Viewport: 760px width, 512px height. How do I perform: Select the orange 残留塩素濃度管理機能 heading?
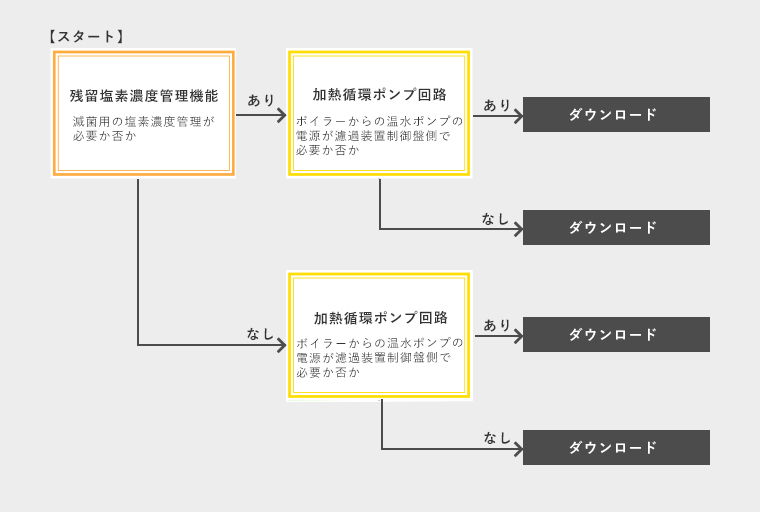coord(144,96)
